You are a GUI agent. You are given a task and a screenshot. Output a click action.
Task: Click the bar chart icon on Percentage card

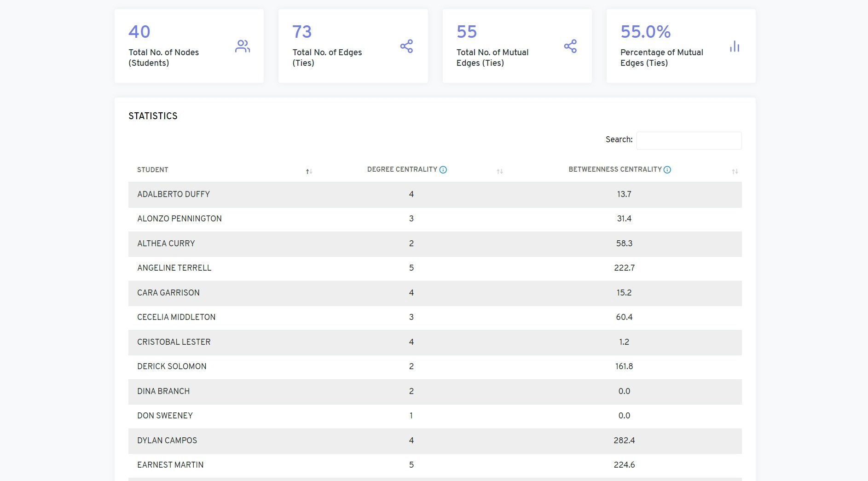coord(735,46)
